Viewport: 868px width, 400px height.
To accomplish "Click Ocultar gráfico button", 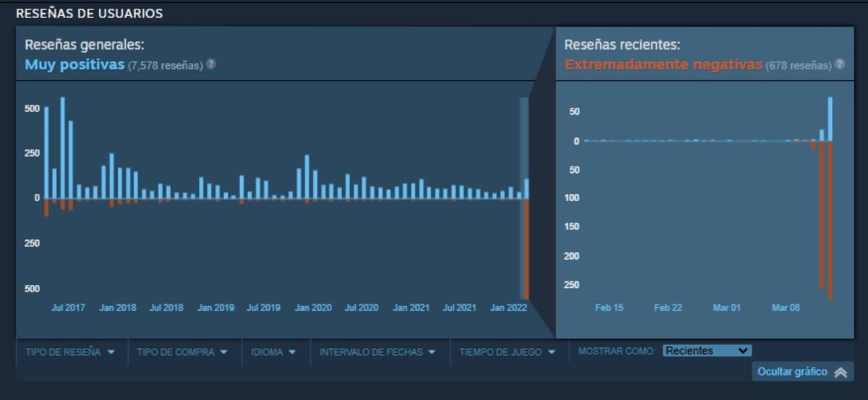I will (802, 372).
